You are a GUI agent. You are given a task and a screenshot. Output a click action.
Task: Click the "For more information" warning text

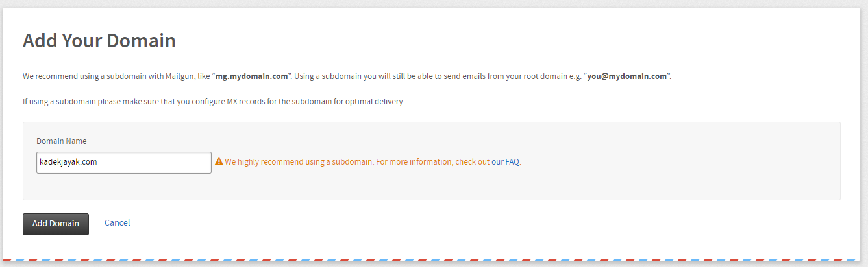pos(414,162)
